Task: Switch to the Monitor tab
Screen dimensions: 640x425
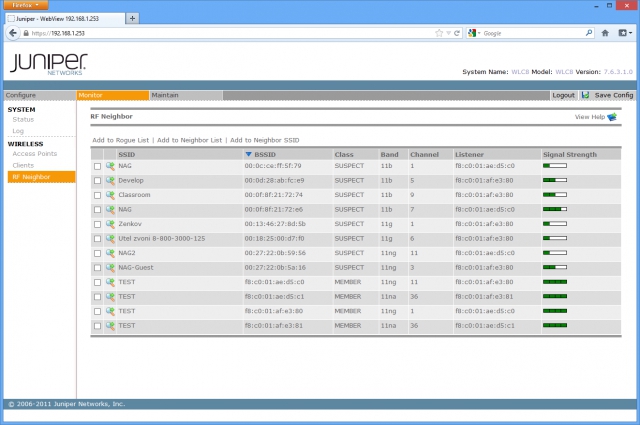Action: [x=113, y=95]
